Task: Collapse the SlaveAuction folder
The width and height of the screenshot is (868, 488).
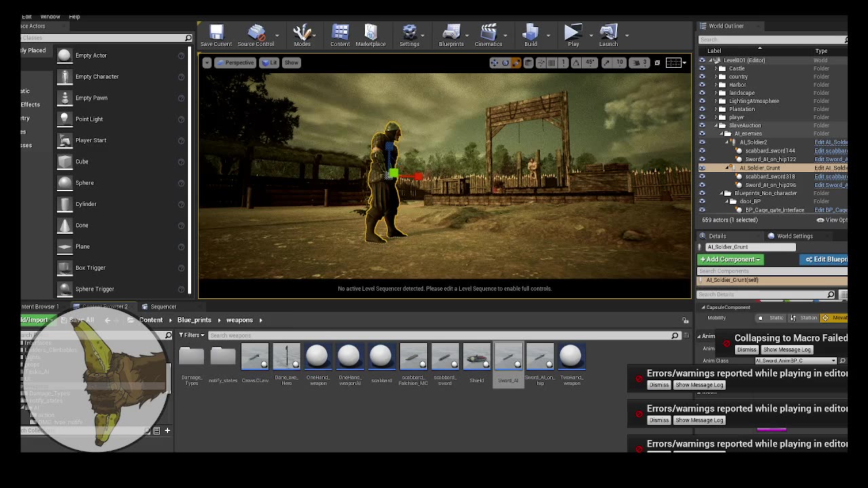Action: tap(715, 125)
